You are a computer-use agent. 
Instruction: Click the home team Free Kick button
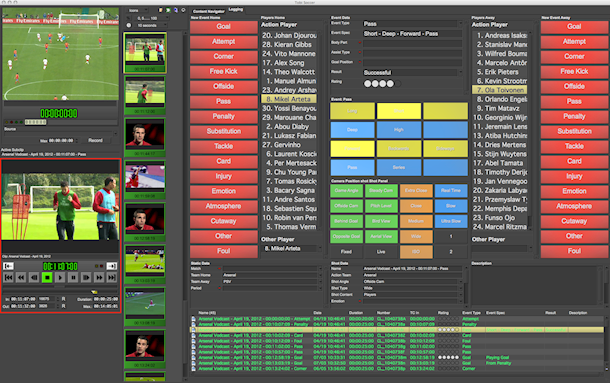coord(224,71)
